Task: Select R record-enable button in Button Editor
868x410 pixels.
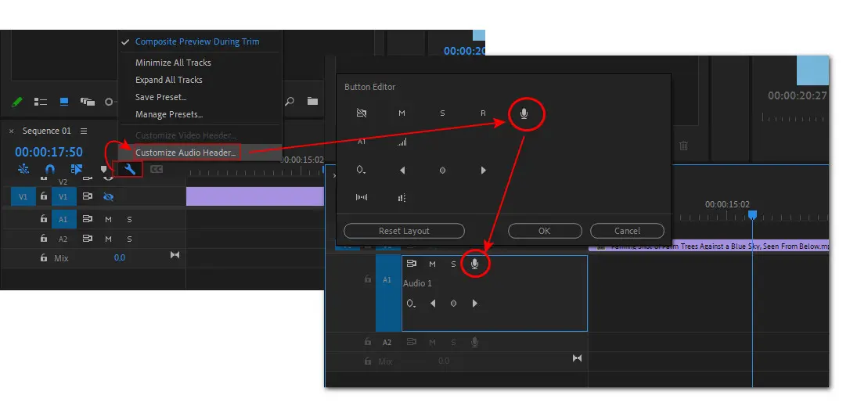Action: [x=483, y=113]
